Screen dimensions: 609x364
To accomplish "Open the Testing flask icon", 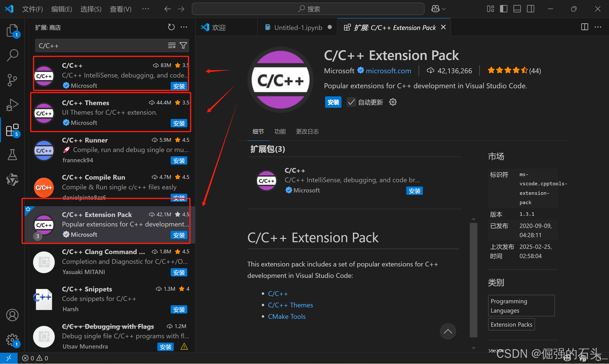I will tap(12, 155).
